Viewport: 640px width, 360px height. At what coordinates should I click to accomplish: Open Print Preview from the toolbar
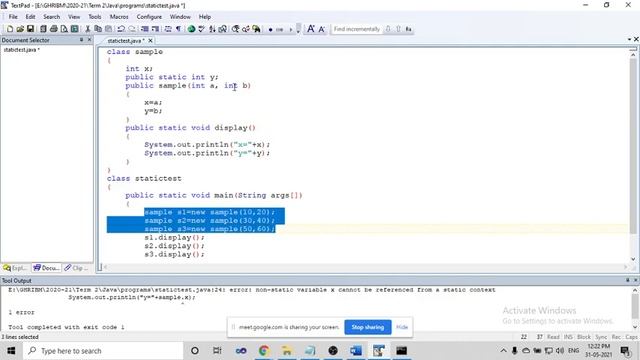pyautogui.click(x=64, y=29)
